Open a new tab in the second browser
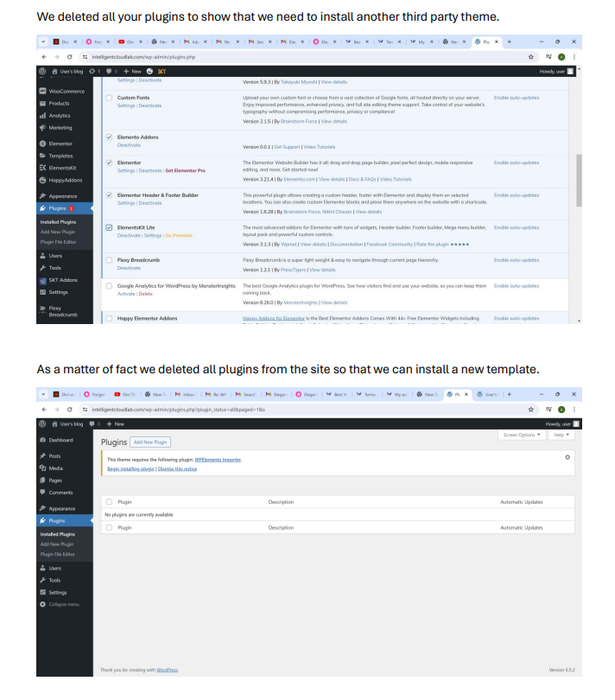Viewport: 615px width, 700px height. tap(510, 394)
